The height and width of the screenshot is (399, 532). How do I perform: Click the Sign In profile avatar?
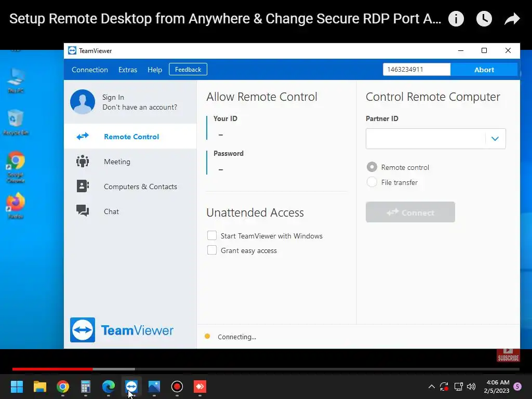click(83, 102)
